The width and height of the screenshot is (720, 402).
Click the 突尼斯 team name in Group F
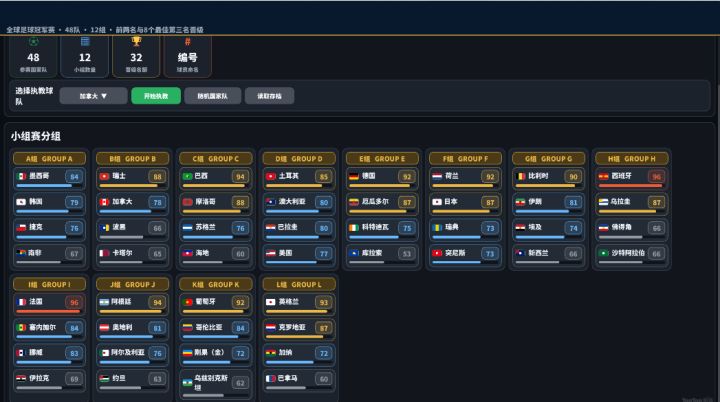pos(455,253)
